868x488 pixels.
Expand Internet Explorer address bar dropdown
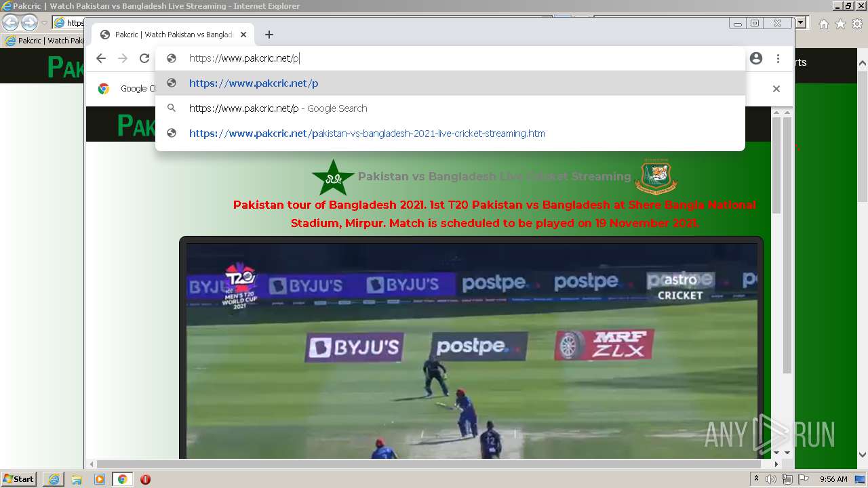801,23
